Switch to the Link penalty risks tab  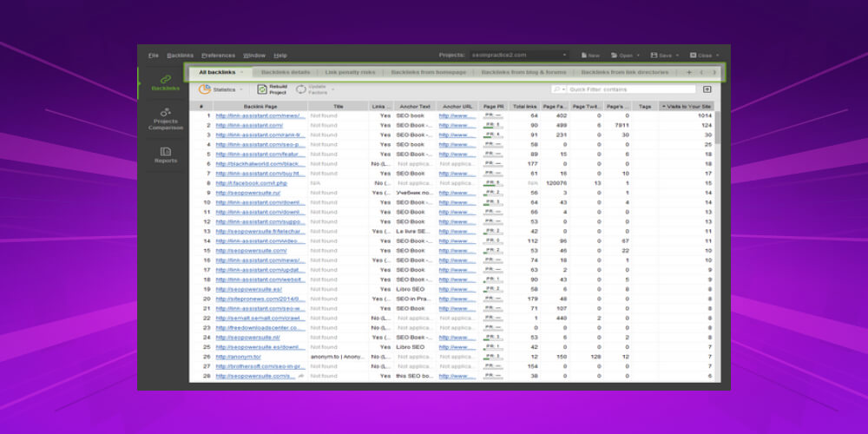pyautogui.click(x=350, y=72)
